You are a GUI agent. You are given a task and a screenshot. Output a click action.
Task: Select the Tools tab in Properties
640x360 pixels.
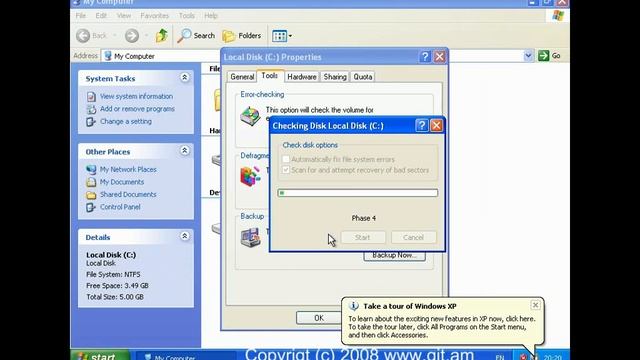[x=270, y=76]
